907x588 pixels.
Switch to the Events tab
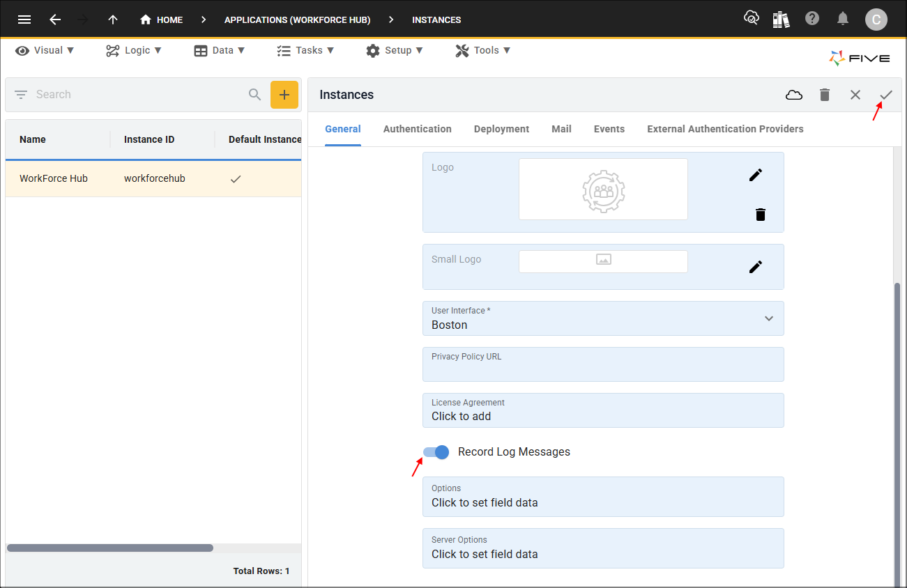(609, 129)
